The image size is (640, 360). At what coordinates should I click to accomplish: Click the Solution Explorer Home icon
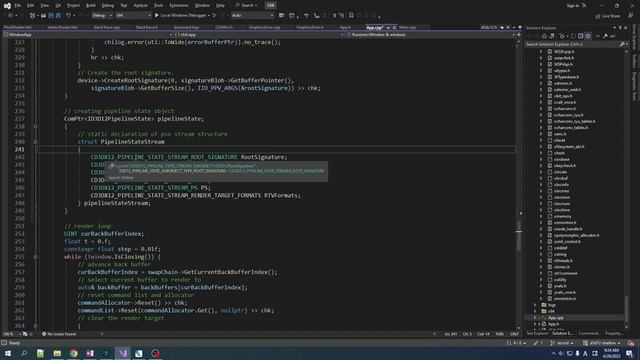pyautogui.click(x=544, y=36)
